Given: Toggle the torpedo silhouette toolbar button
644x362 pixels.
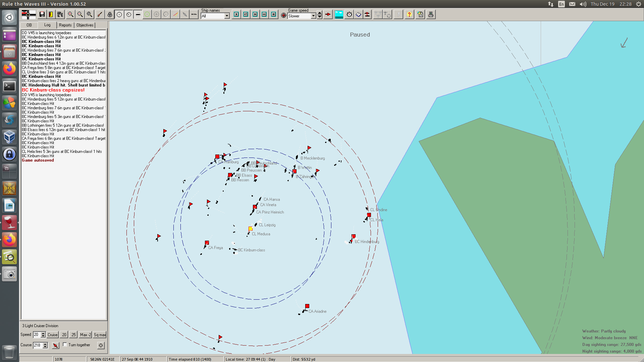Looking at the screenshot, I should coord(138,14).
